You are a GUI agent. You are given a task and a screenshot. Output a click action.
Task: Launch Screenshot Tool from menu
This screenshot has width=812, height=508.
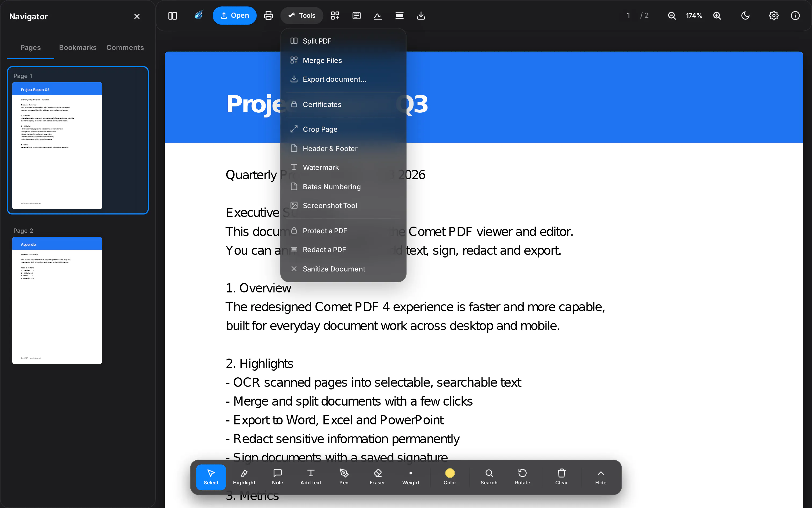343,206
